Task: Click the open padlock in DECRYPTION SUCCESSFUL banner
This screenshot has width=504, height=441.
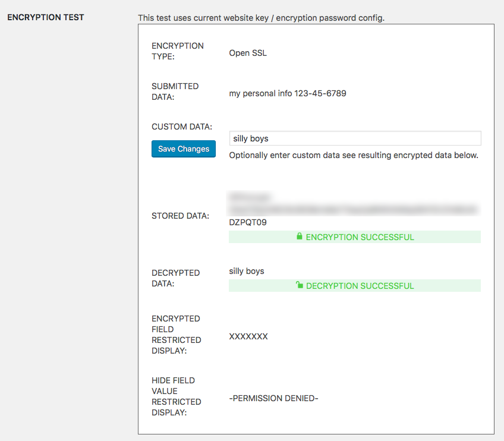Action: [x=301, y=285]
